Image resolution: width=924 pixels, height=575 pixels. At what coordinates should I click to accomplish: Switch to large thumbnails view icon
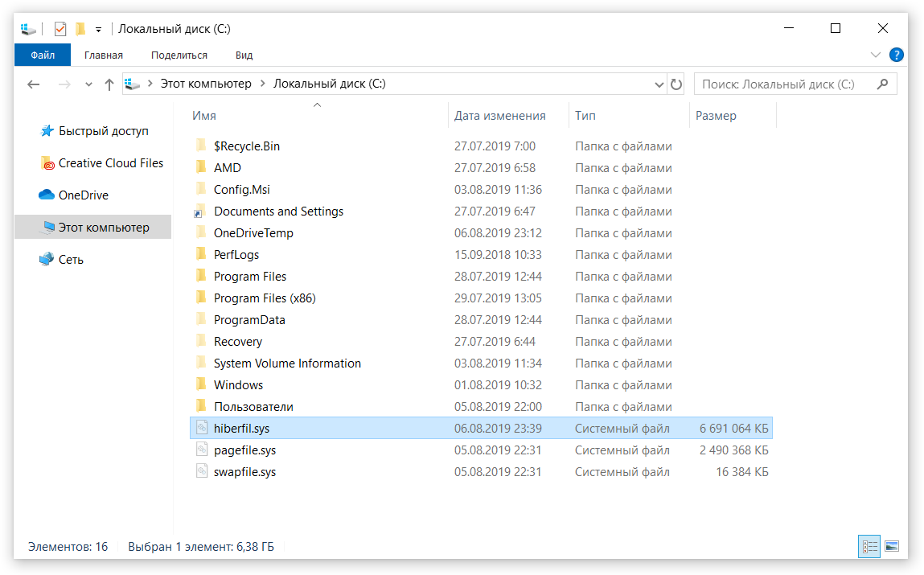click(891, 547)
